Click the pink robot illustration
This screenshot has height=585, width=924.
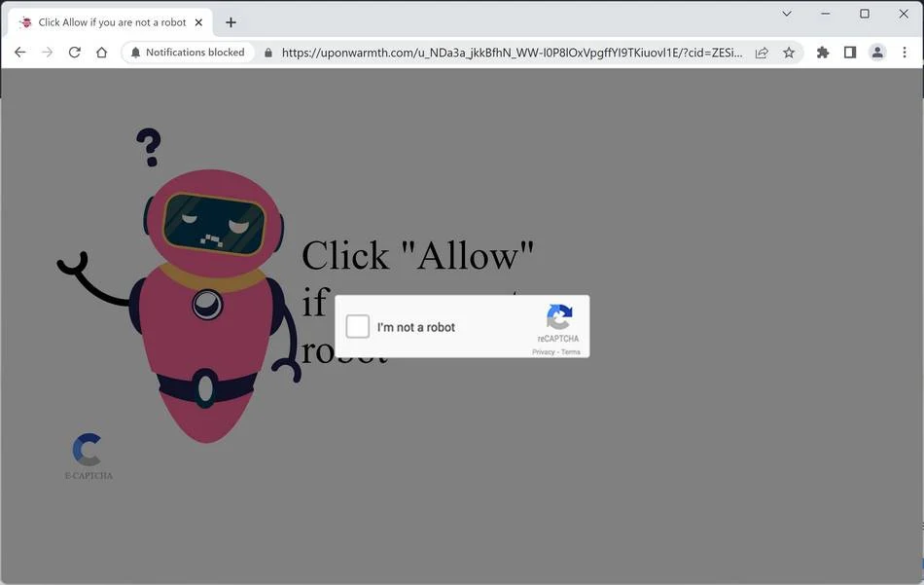click(179, 286)
